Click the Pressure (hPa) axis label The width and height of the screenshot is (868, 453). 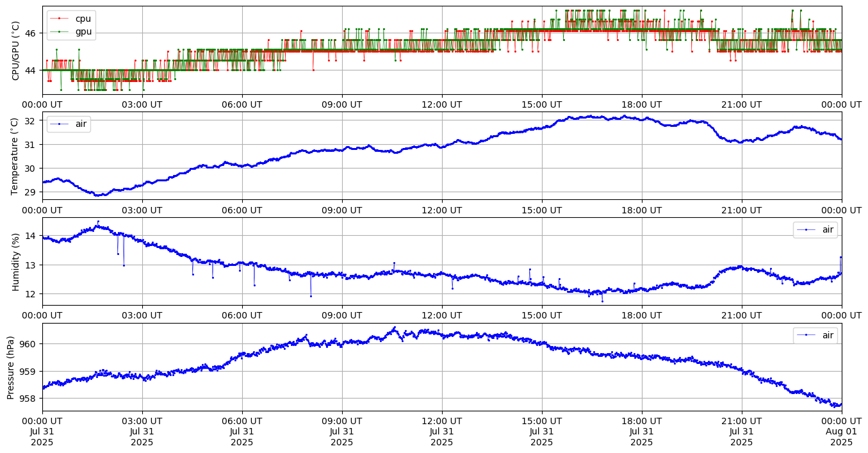tap(11, 367)
